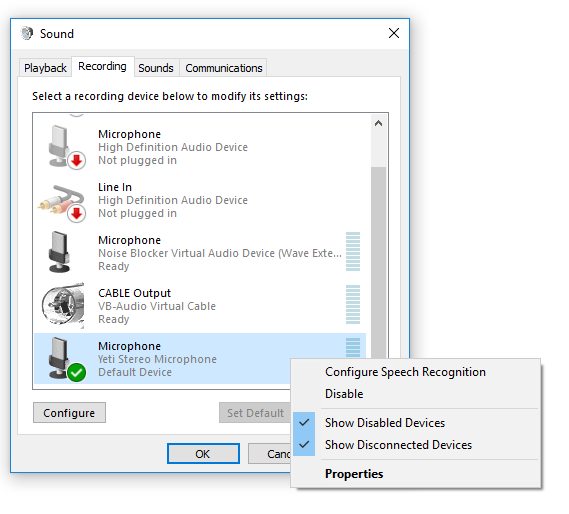Click the Configure button
The height and width of the screenshot is (514, 569).
(x=69, y=413)
